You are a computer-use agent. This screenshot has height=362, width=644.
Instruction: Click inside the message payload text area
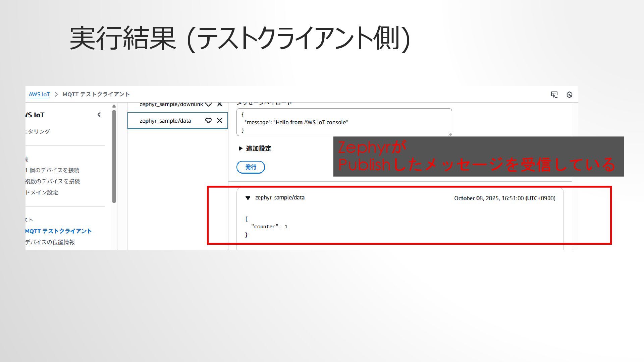(344, 122)
